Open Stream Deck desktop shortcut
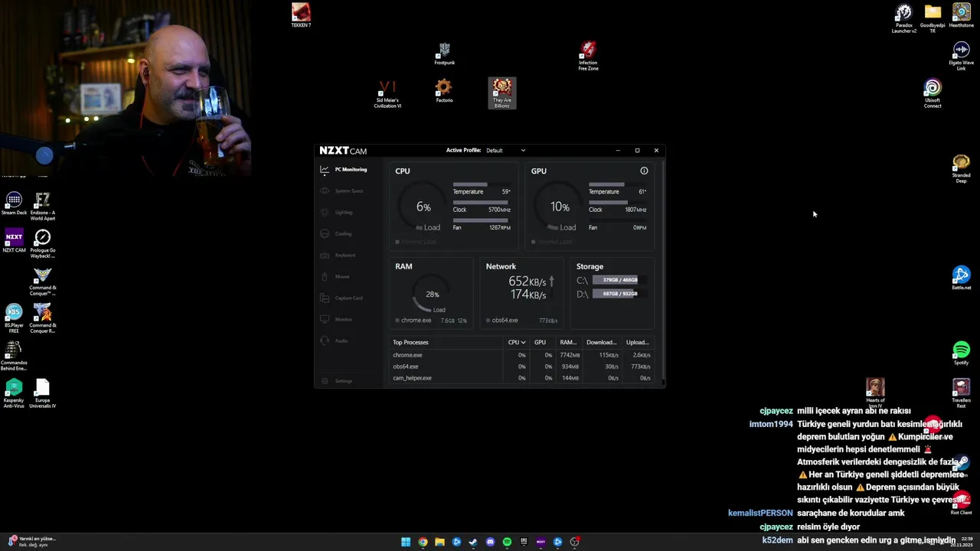The width and height of the screenshot is (980, 551). point(14,204)
